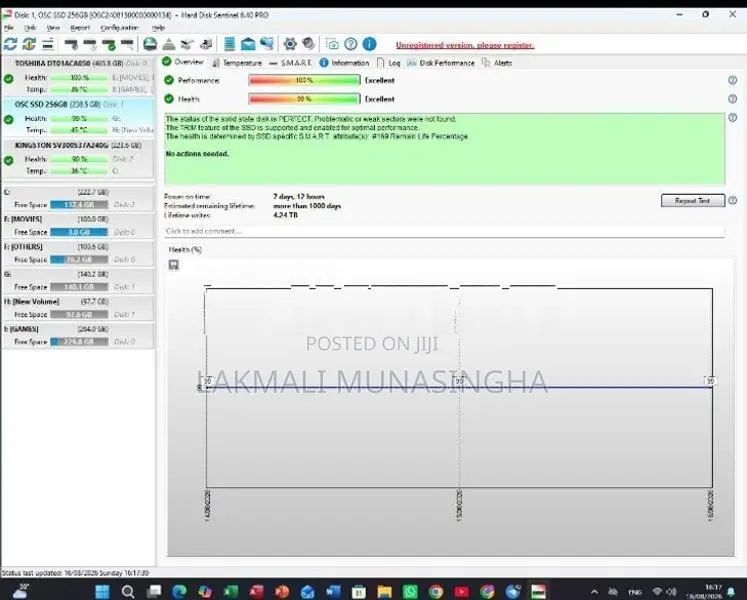Click the green status check for OSC SSD 256GB
This screenshot has height=600, width=747.
tap(9, 120)
